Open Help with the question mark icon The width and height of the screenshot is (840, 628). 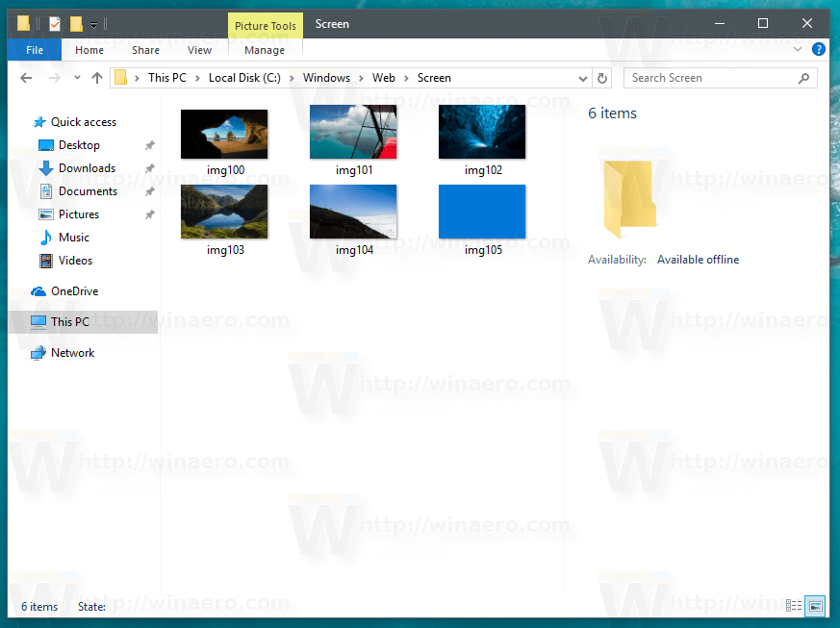click(819, 49)
